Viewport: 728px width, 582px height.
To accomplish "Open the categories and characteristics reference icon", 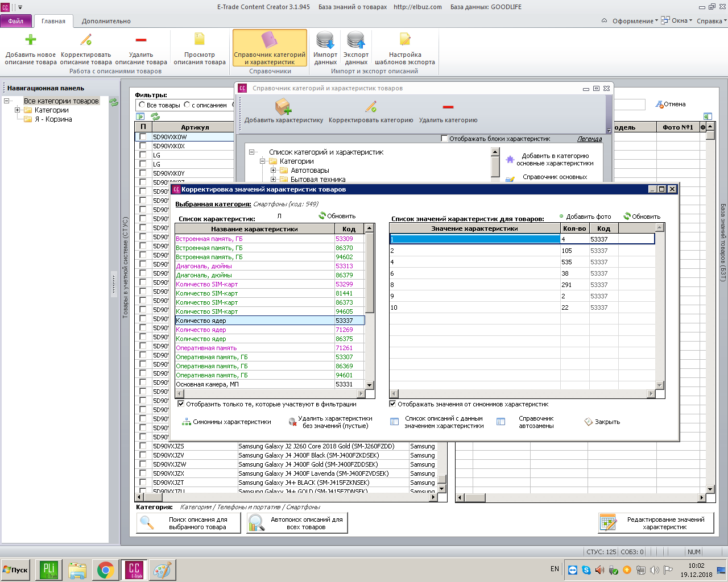I will (270, 40).
